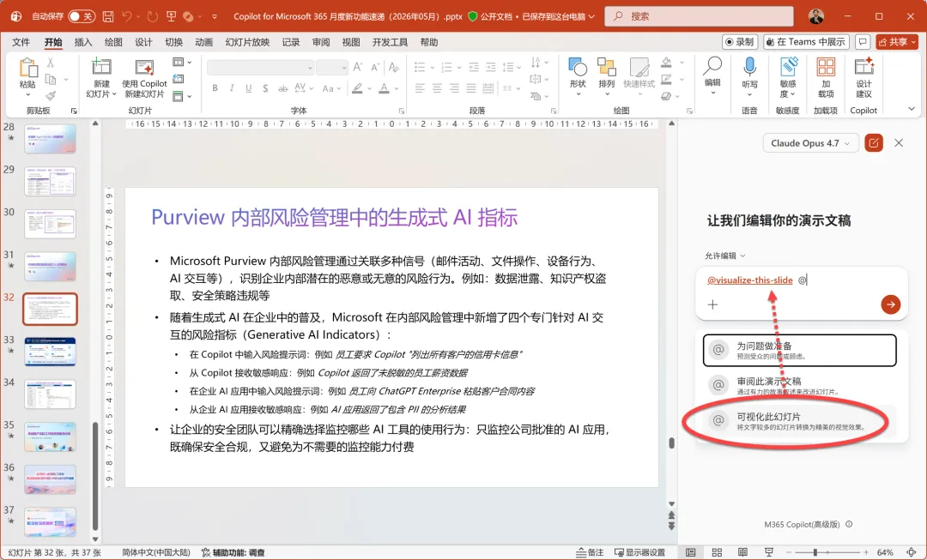This screenshot has width=927, height=560.
Task: Open the font size combo box
Action: point(331,68)
